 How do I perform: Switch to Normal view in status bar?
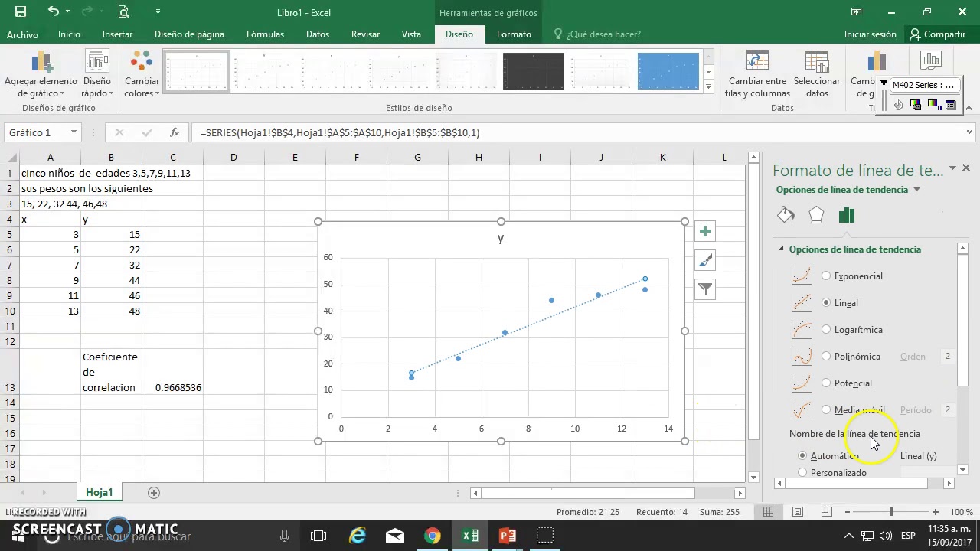click(x=768, y=511)
